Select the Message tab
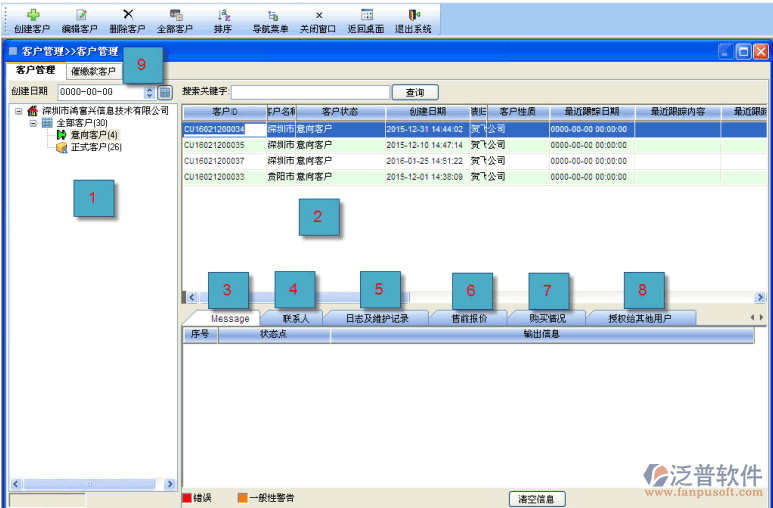 coord(230,319)
